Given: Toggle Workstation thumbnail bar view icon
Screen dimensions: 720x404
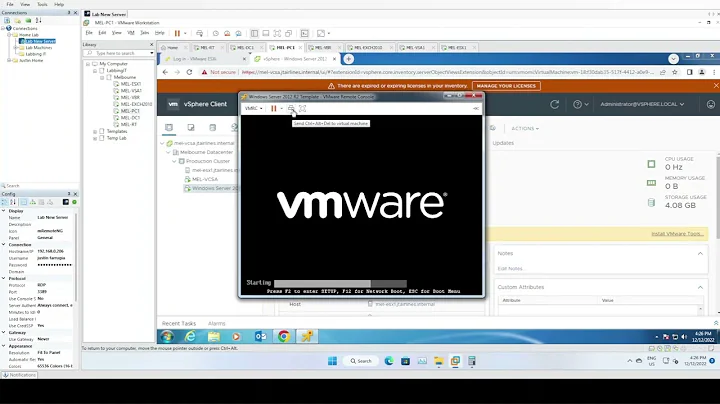Looking at the screenshot, I should pyautogui.click(x=266, y=34).
